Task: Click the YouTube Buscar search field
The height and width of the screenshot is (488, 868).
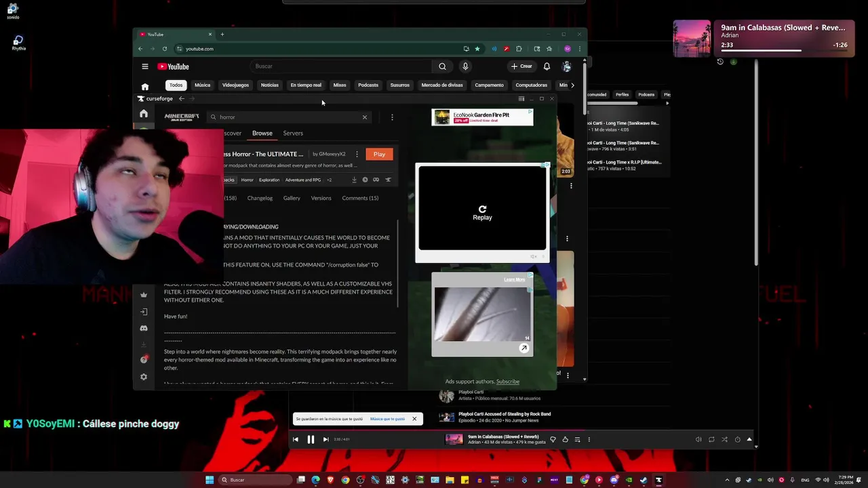Action: point(340,66)
